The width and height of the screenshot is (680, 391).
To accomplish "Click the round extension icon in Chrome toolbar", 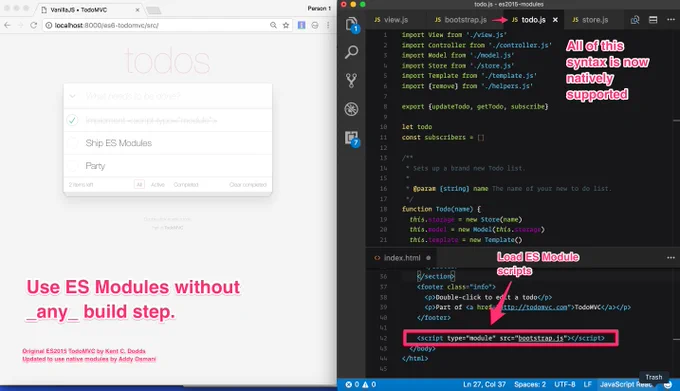I will click(315, 25).
